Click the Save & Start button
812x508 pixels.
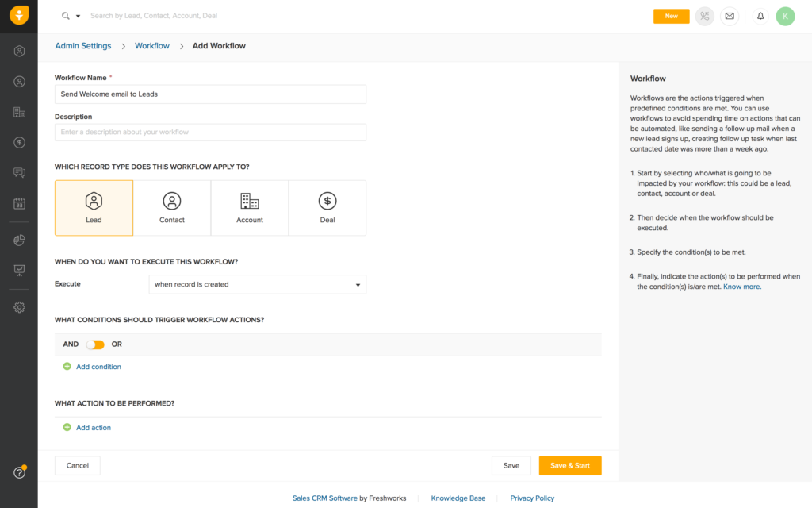(569, 466)
